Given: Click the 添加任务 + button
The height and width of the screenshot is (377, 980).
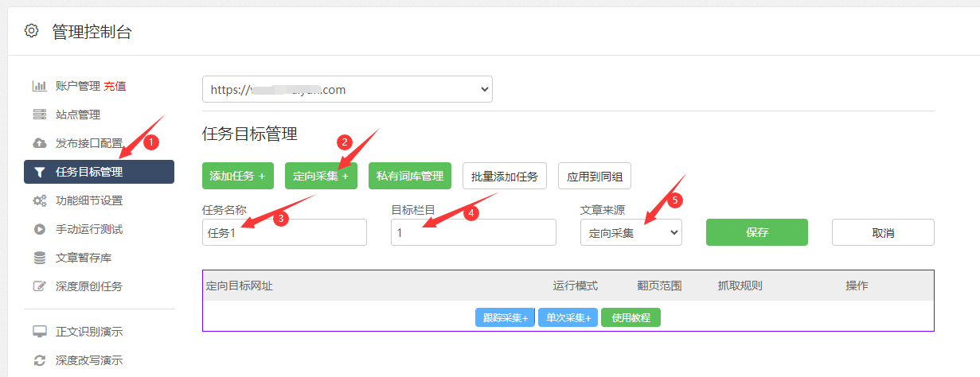Looking at the screenshot, I should point(237,176).
